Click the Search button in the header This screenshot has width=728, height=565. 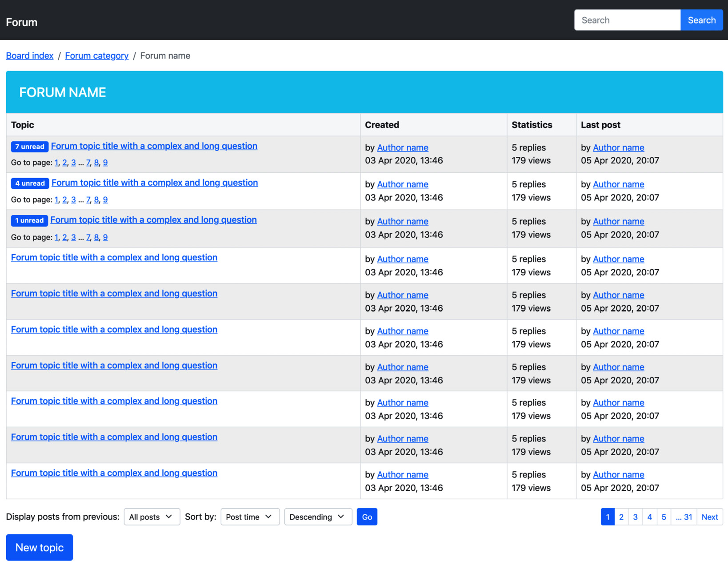[701, 20]
